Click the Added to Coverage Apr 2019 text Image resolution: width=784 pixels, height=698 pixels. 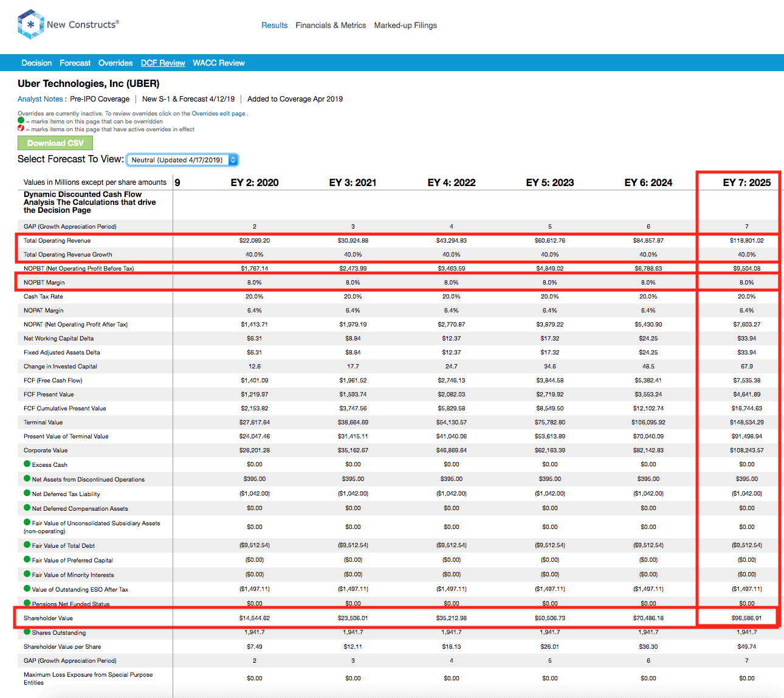[x=295, y=99]
